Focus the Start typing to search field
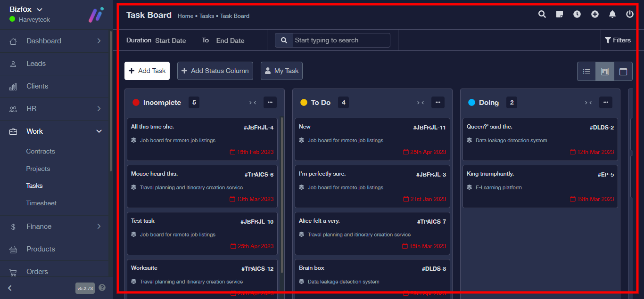644x299 pixels. coord(341,40)
